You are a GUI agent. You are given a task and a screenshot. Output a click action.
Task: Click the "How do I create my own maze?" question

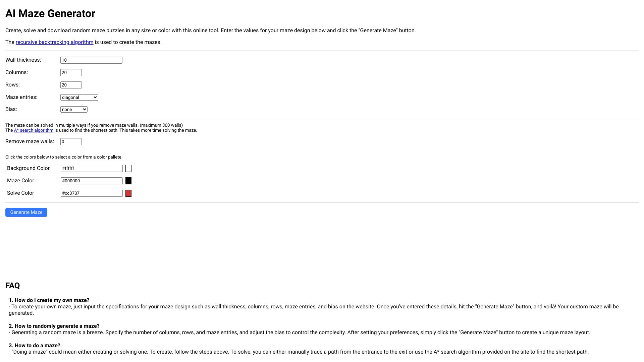click(49, 300)
